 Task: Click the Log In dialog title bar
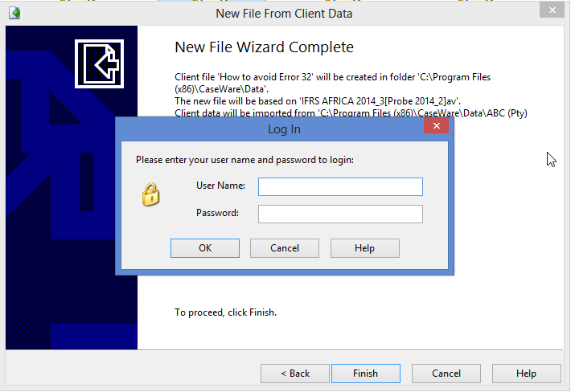point(284,129)
